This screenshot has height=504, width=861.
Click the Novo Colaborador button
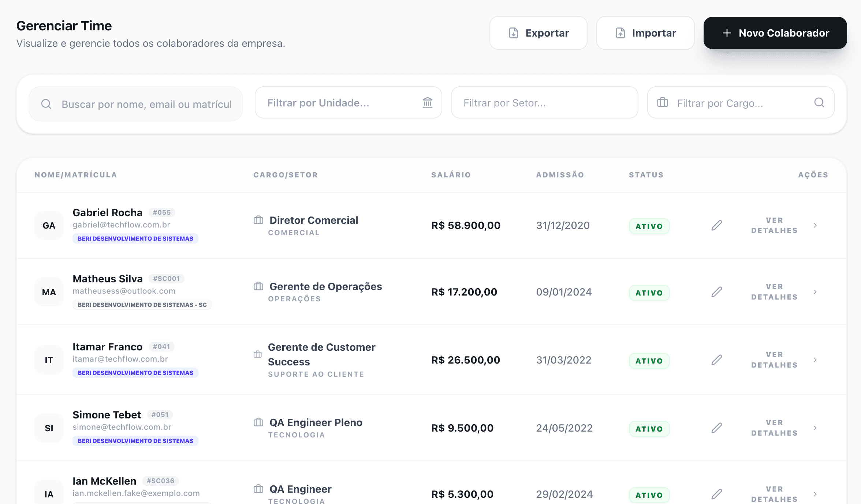point(774,33)
